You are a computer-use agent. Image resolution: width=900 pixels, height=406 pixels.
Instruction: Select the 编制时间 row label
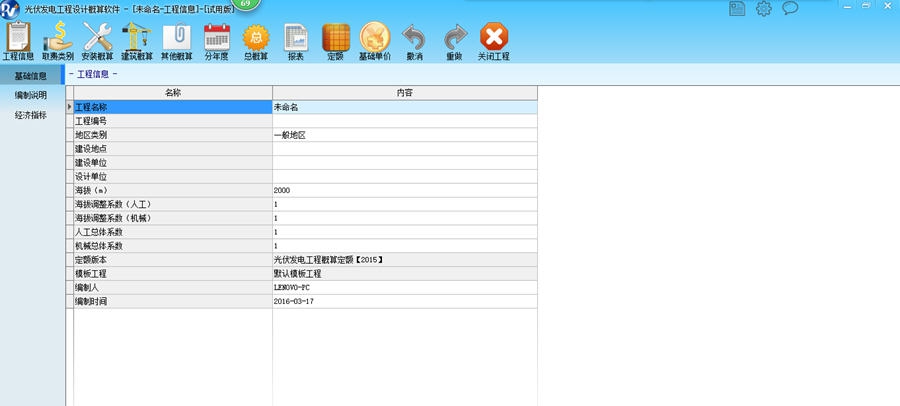pos(173,301)
